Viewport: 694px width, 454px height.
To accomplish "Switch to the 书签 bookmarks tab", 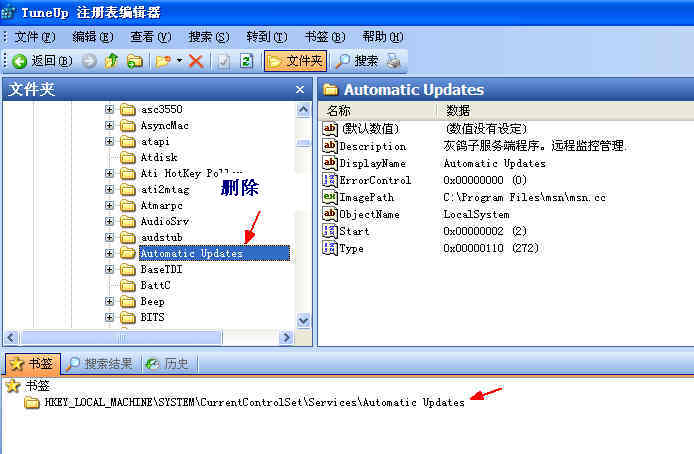I will pyautogui.click(x=33, y=364).
